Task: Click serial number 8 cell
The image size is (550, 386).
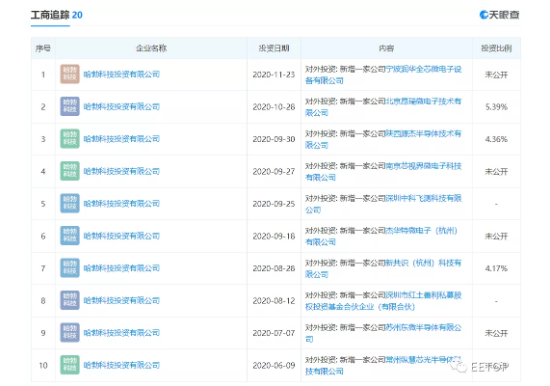Action: (x=43, y=300)
